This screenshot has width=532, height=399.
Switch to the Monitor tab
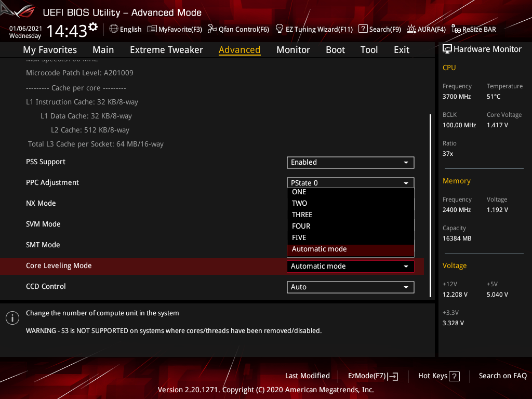click(x=293, y=50)
